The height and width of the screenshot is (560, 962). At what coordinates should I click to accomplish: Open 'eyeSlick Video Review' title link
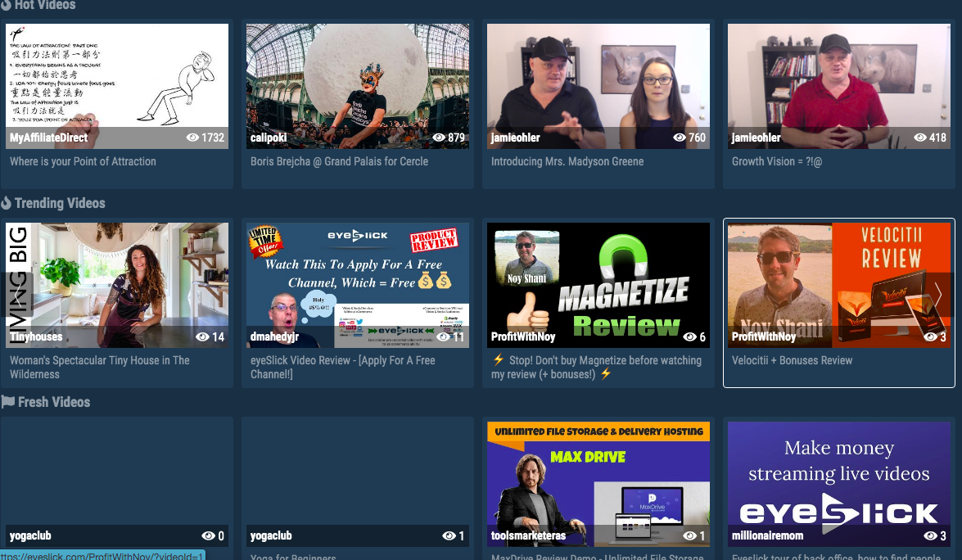[x=342, y=367]
